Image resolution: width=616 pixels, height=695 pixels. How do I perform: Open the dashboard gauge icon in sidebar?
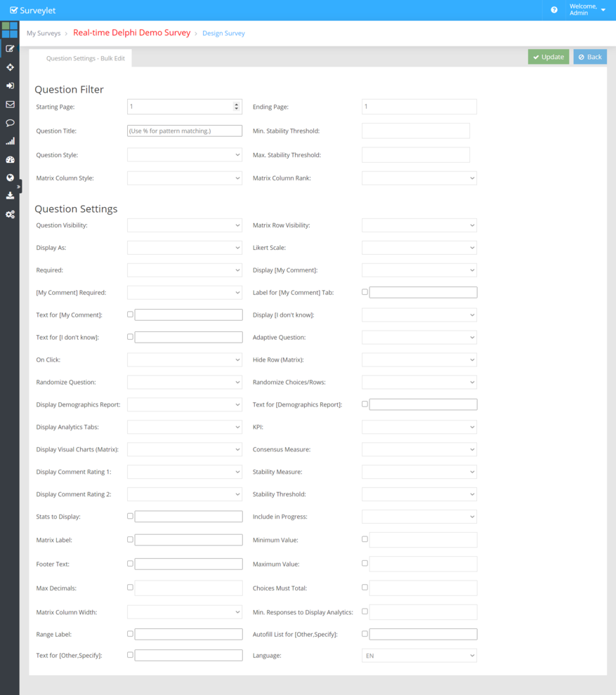tap(10, 159)
